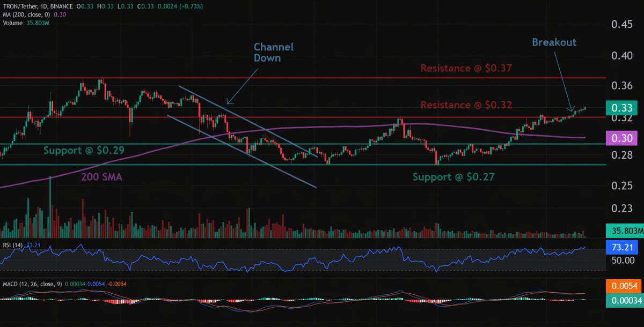Click the orange MACD tag 0.0054
This screenshot has height=327, width=644.
(624, 286)
